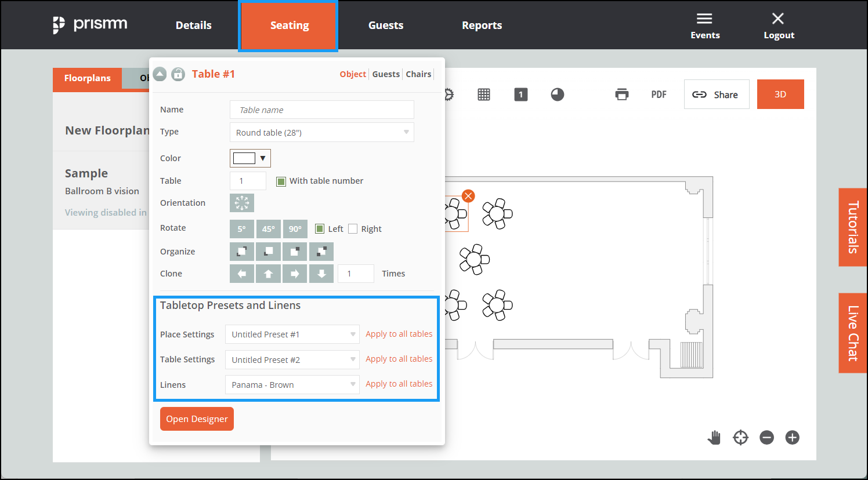Screen dimensions: 868x480
Task: Click the Organize icon with two dark squares
Action: point(321,252)
